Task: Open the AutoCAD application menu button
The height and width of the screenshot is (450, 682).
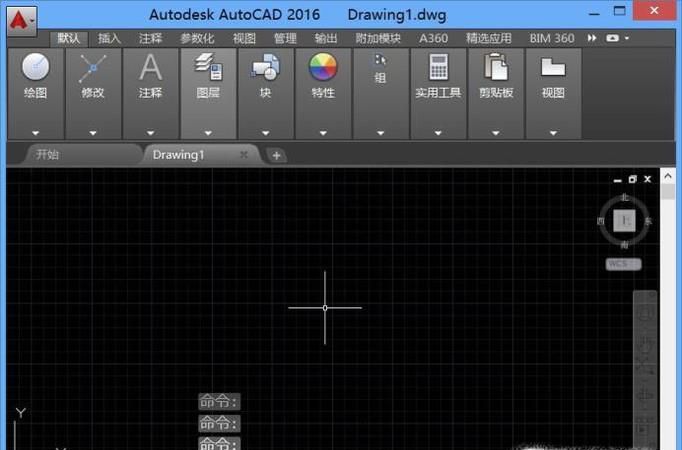Action: (x=21, y=21)
